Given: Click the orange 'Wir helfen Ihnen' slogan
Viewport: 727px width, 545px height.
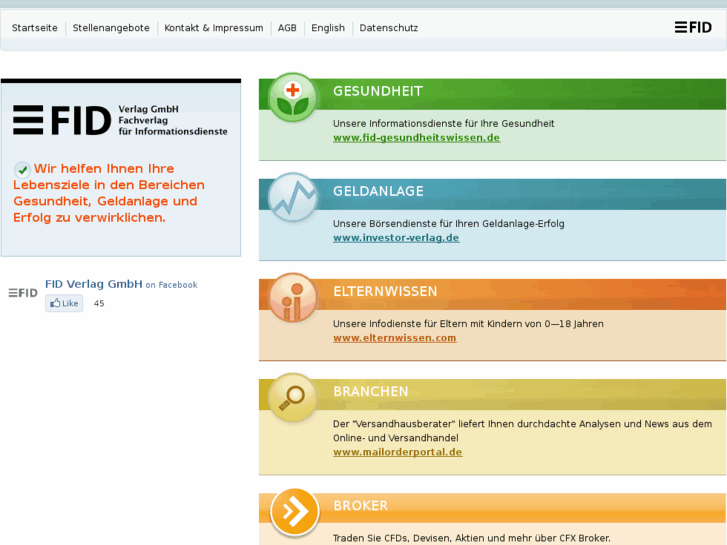Looking at the screenshot, I should point(109,193).
